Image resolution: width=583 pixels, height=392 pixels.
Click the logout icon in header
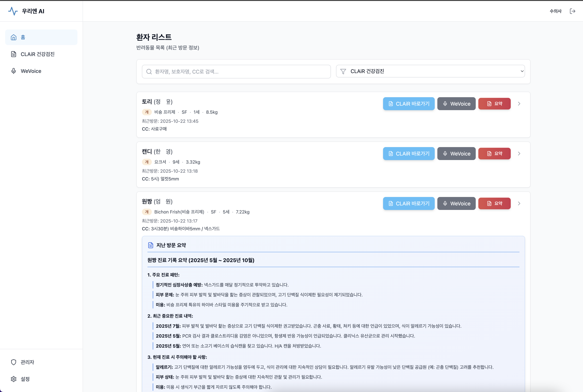572,11
